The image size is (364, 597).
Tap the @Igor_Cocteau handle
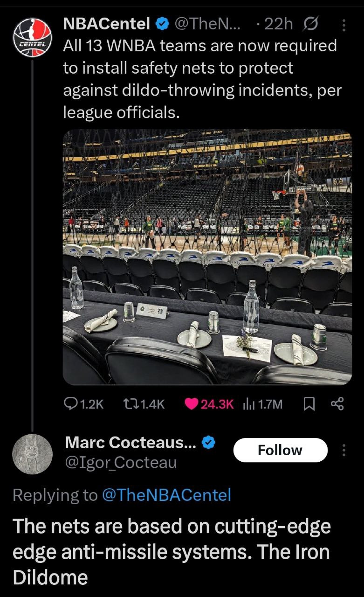pyautogui.click(x=121, y=463)
